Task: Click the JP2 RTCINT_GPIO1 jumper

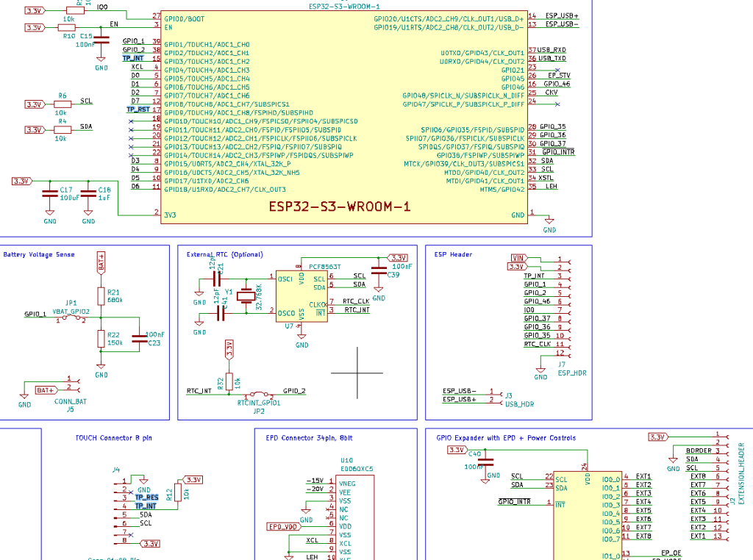Action: pyautogui.click(x=259, y=395)
